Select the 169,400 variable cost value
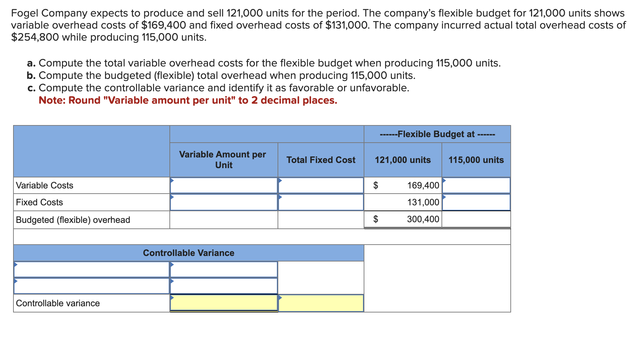 click(423, 185)
